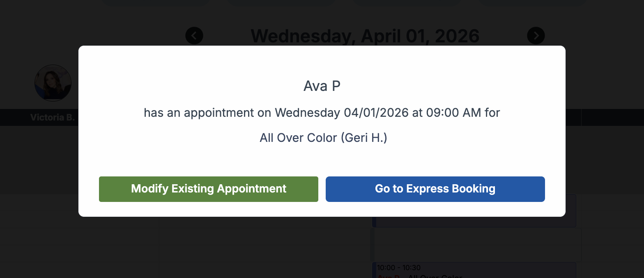This screenshot has height=278, width=644.
Task: Click the empty slot between the two appointments
Action: [x=474, y=245]
